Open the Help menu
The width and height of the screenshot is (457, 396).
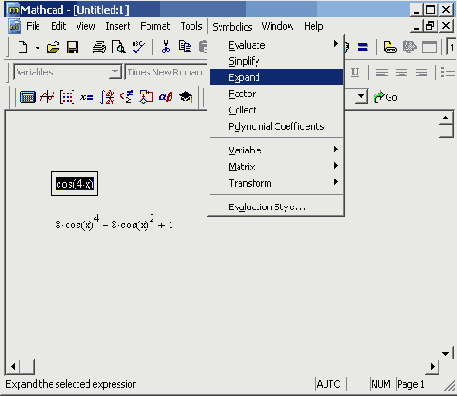tap(313, 26)
